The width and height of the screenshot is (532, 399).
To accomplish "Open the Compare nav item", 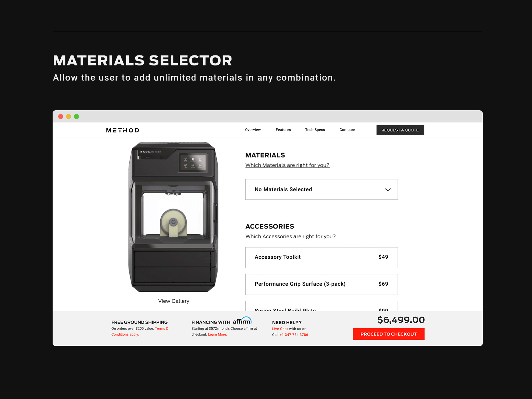I will click(347, 130).
